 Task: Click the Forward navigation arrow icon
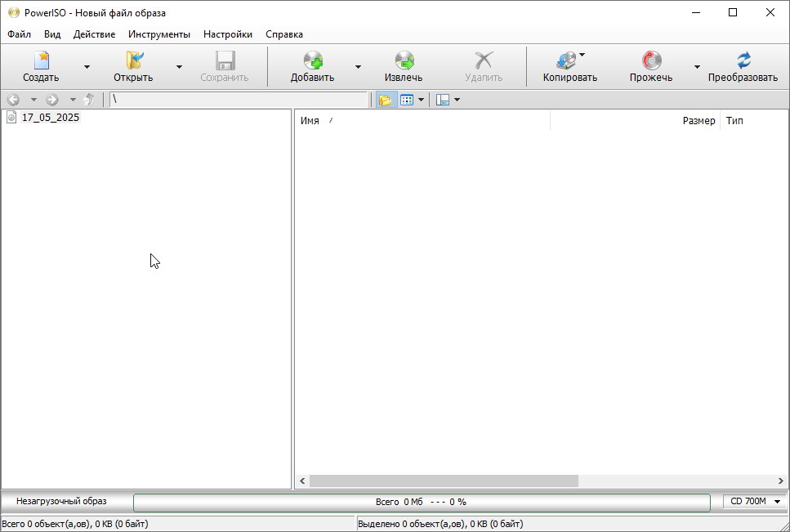point(52,100)
